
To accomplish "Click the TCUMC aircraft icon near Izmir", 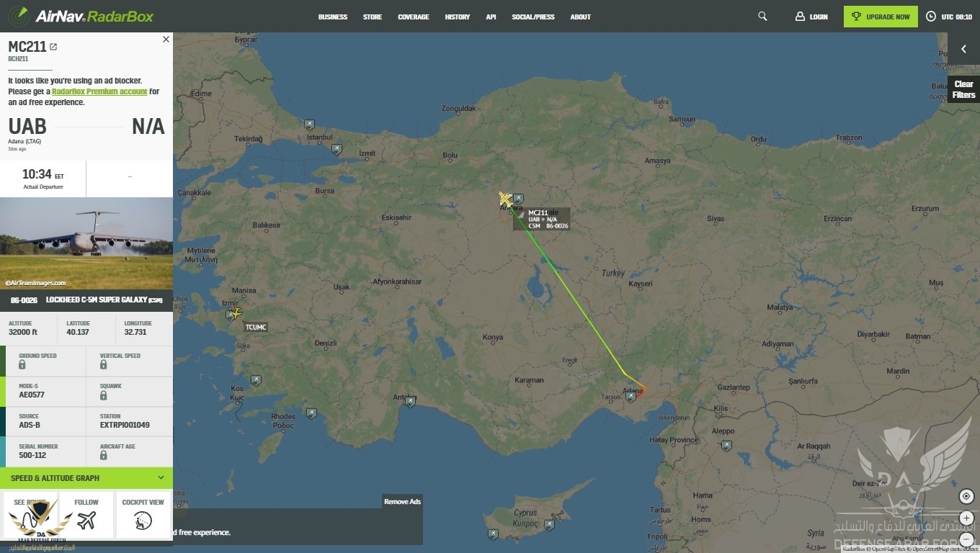I will (x=236, y=313).
